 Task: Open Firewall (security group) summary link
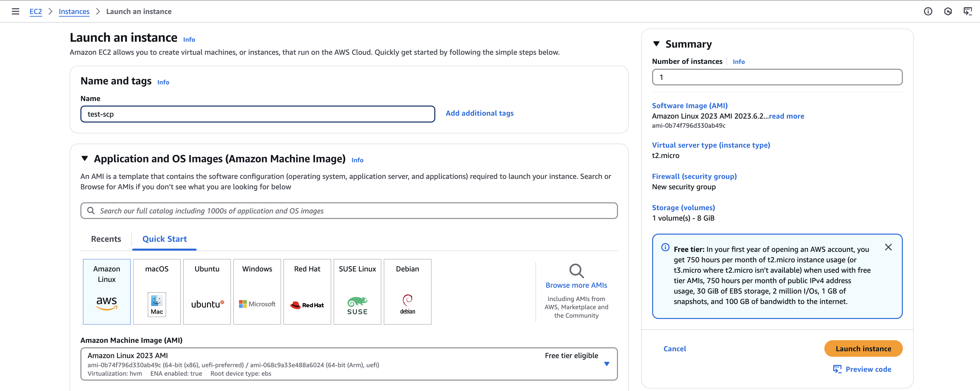click(694, 177)
